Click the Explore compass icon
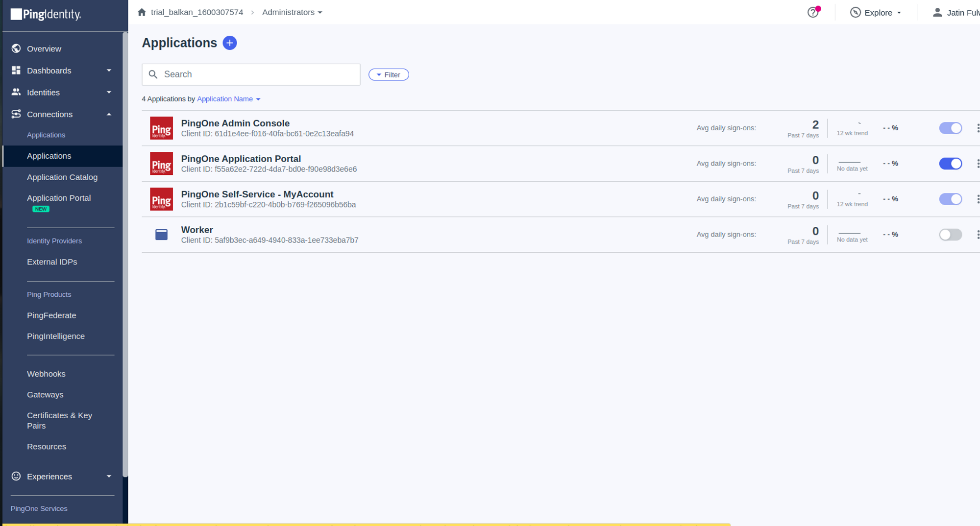This screenshot has height=526, width=980. (855, 13)
